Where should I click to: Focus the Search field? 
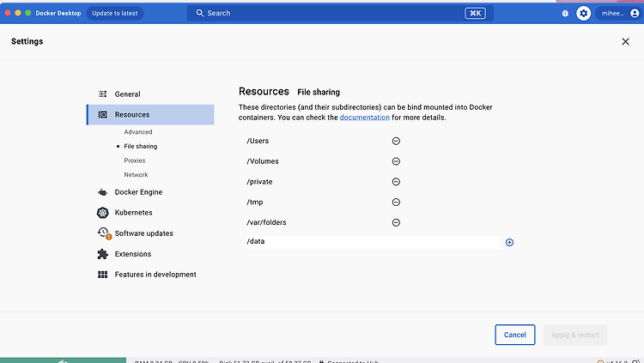tap(340, 13)
